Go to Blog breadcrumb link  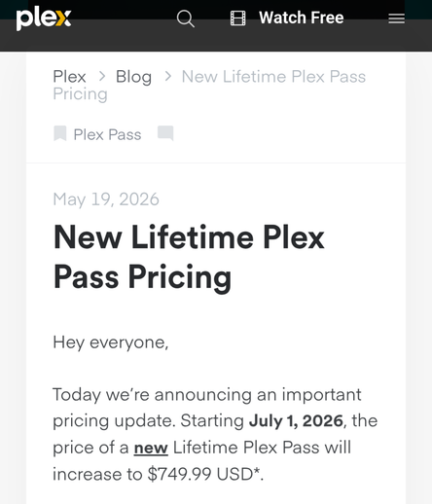(x=133, y=77)
